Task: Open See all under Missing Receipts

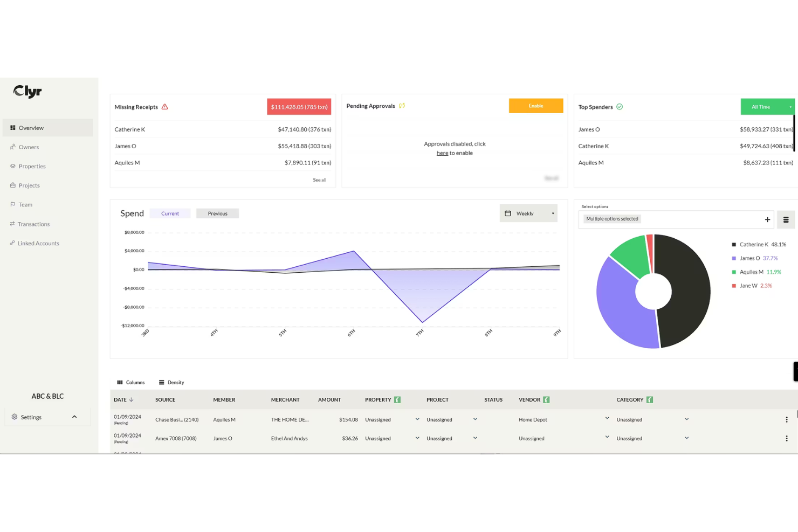Action: click(319, 179)
